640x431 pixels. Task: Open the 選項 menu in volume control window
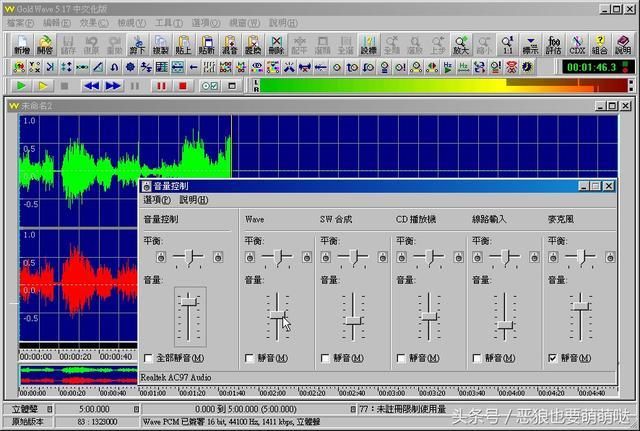tap(156, 200)
